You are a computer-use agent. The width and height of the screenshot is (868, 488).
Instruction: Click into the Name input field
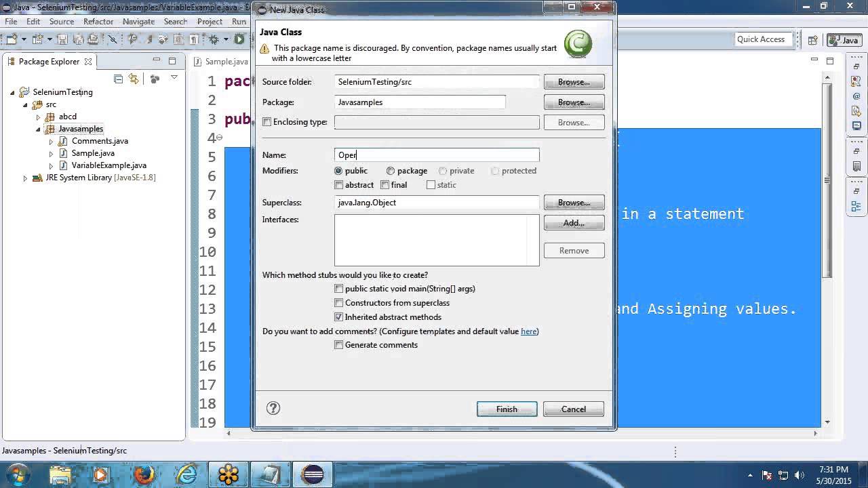coord(437,155)
